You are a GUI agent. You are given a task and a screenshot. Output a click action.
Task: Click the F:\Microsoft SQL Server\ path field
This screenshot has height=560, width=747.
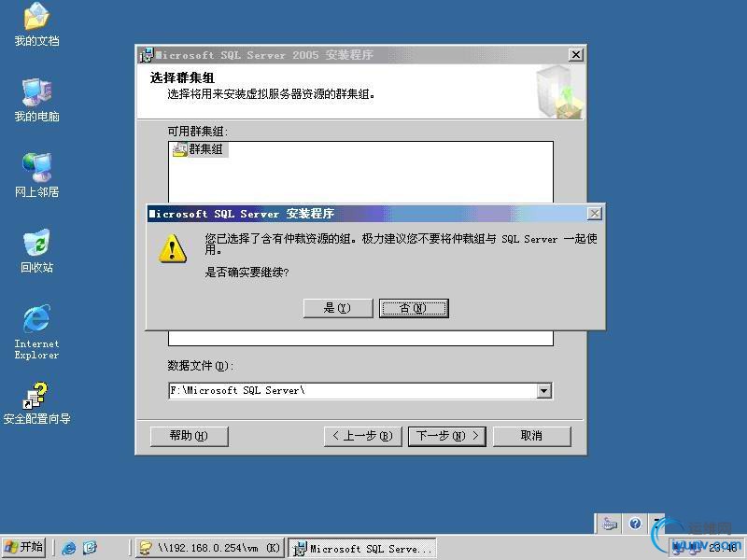pyautogui.click(x=353, y=391)
